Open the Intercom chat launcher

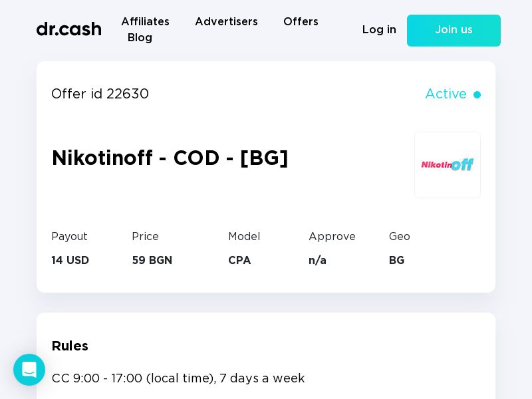click(29, 370)
